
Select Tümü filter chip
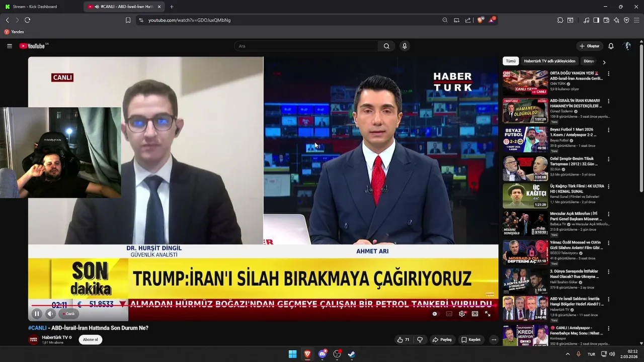tap(511, 61)
